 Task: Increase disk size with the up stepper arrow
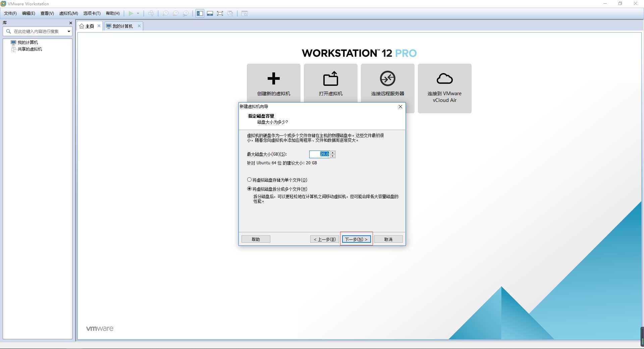(333, 153)
